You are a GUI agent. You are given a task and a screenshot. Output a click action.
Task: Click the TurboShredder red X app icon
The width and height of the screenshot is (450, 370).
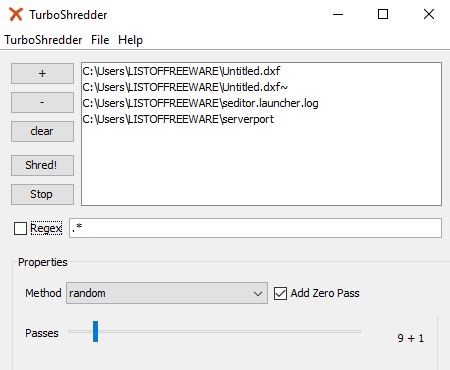coord(16,14)
